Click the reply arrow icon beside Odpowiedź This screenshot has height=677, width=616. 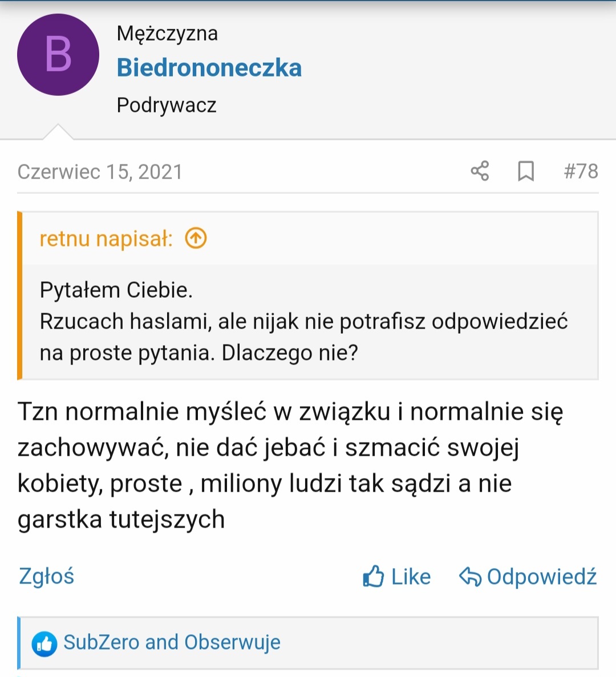click(470, 577)
